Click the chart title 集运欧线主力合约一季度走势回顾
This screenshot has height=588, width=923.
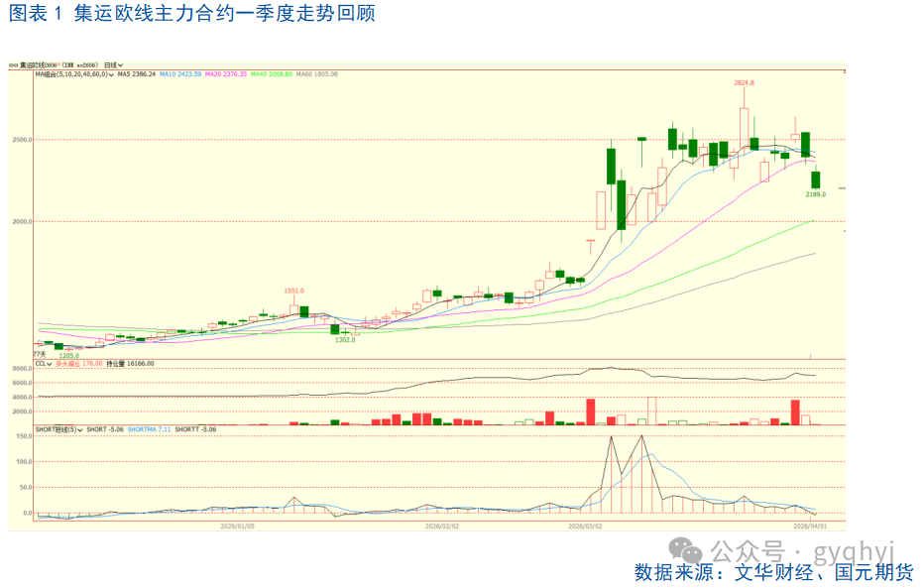[225, 13]
